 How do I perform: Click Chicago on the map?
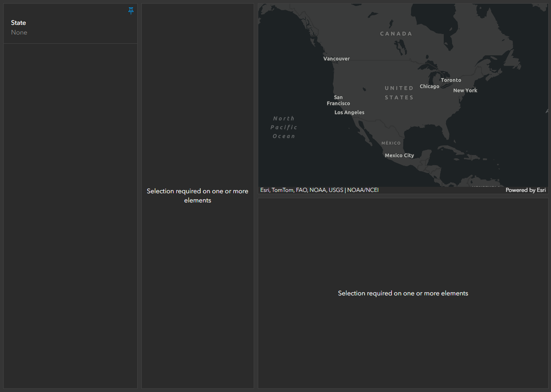point(429,86)
